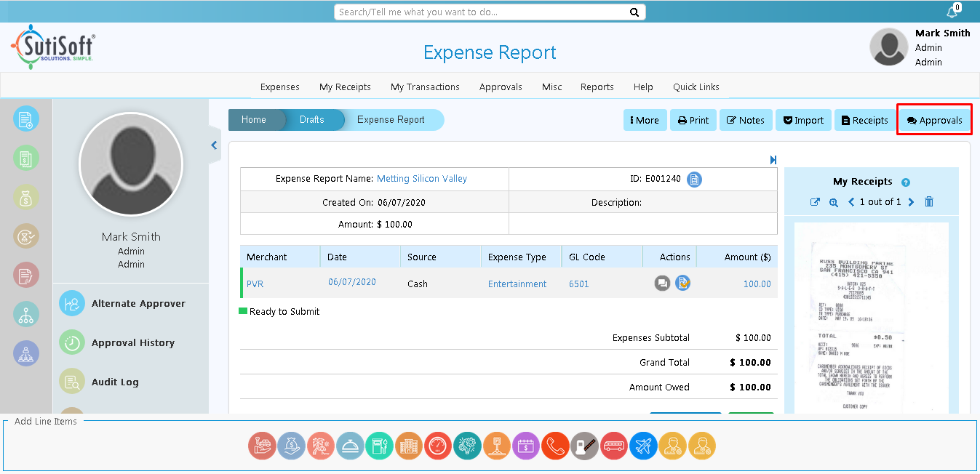Image resolution: width=980 pixels, height=474 pixels.
Task: Open the Approvals menu in navigation bar
Action: [x=501, y=87]
